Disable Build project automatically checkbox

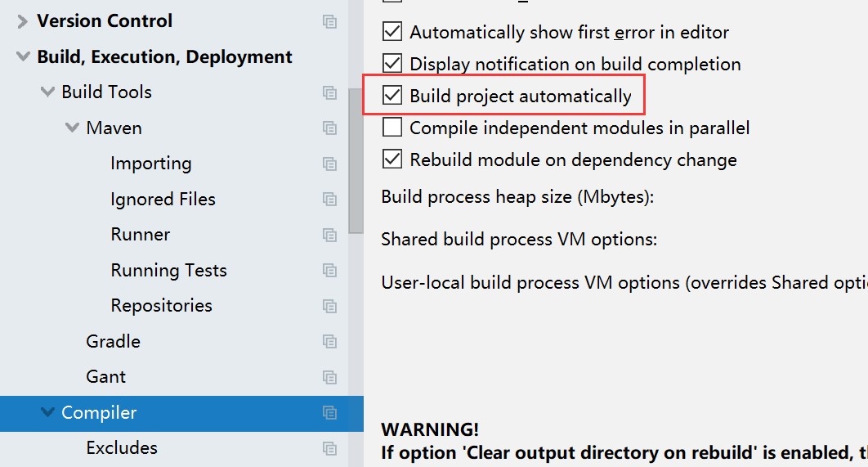click(393, 96)
